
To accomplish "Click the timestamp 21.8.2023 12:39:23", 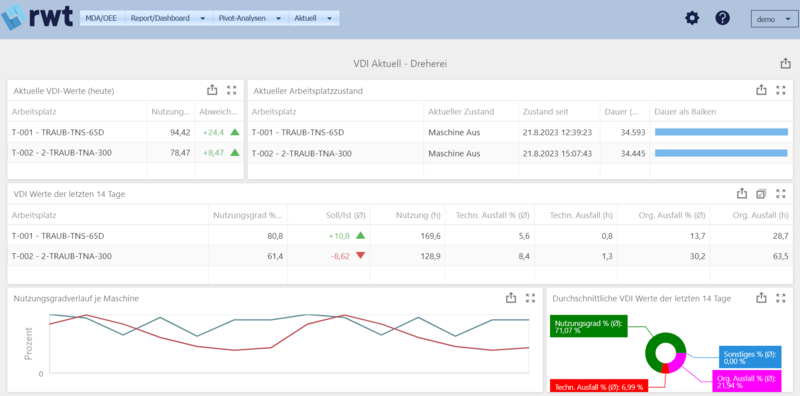I will pos(557,132).
